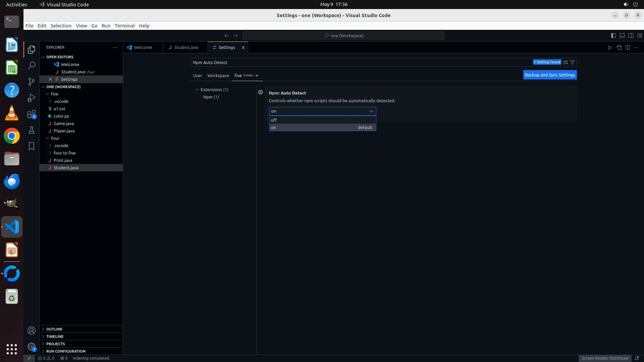The height and width of the screenshot is (362, 644).
Task: Open the Search view in activity bar
Action: coord(32,65)
